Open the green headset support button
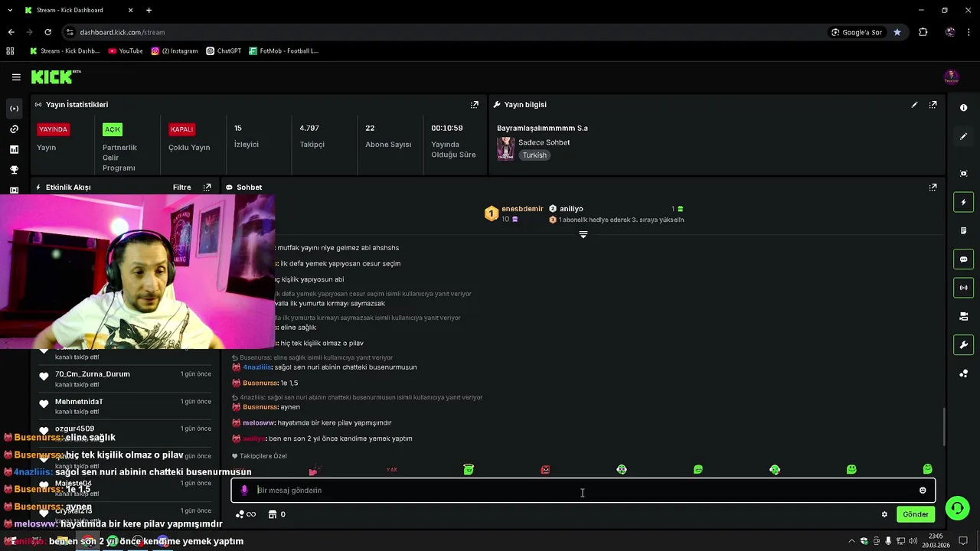This screenshot has height=551, width=980. [956, 508]
